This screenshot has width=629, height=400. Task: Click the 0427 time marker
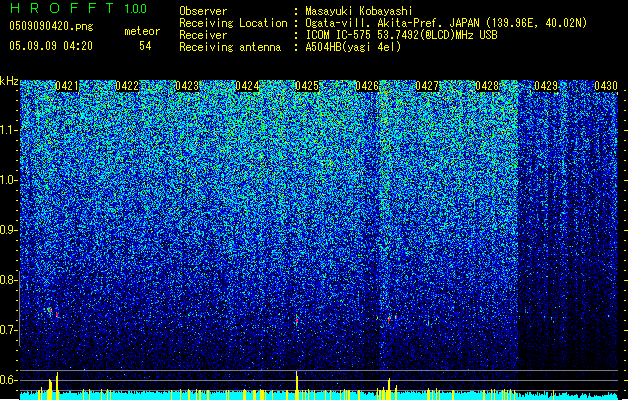(427, 86)
